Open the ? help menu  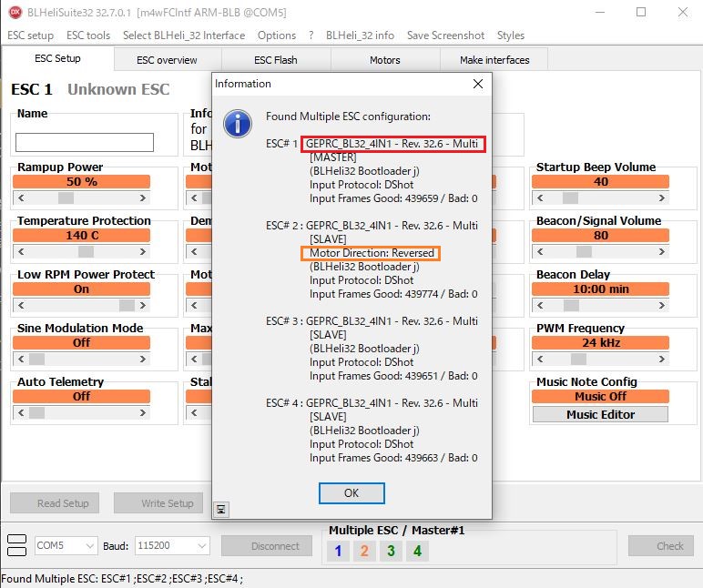pos(311,35)
